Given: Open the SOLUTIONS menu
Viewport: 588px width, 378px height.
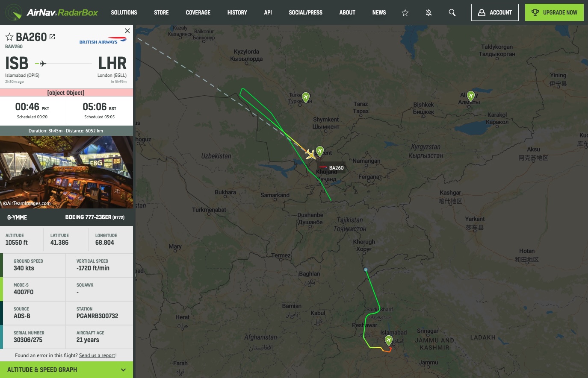Looking at the screenshot, I should (x=124, y=12).
